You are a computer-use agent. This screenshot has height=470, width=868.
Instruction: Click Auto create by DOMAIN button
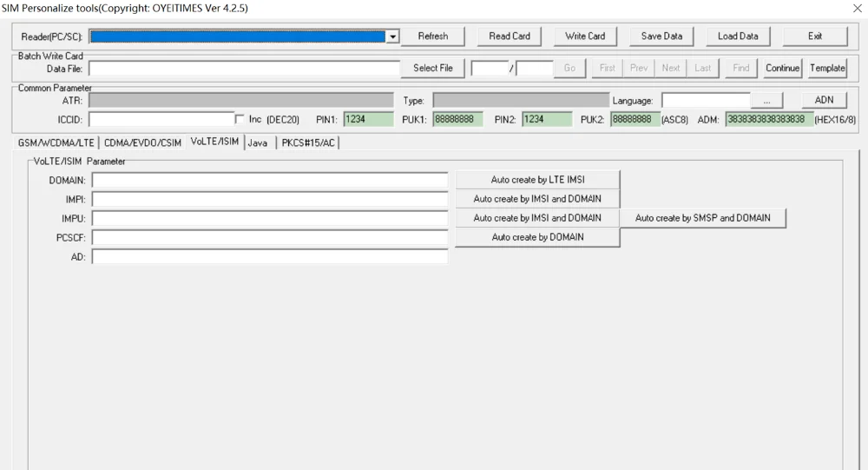pyautogui.click(x=537, y=237)
